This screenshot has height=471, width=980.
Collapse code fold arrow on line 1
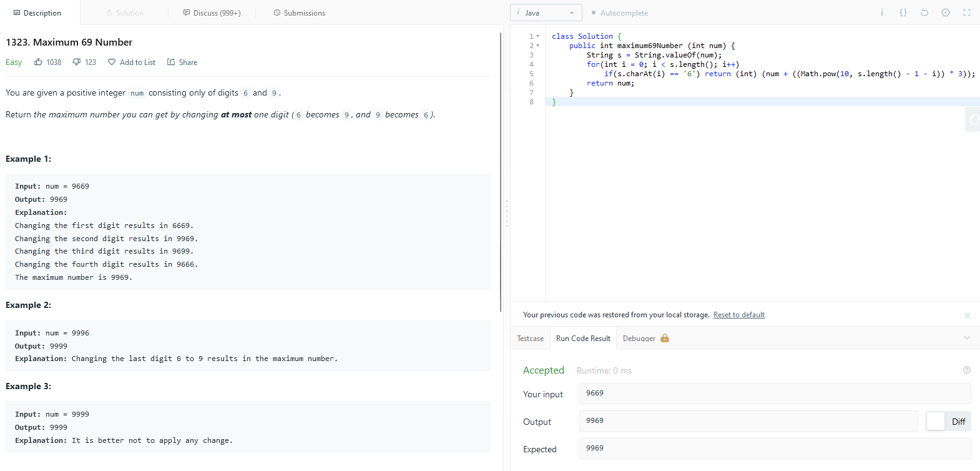tap(538, 36)
